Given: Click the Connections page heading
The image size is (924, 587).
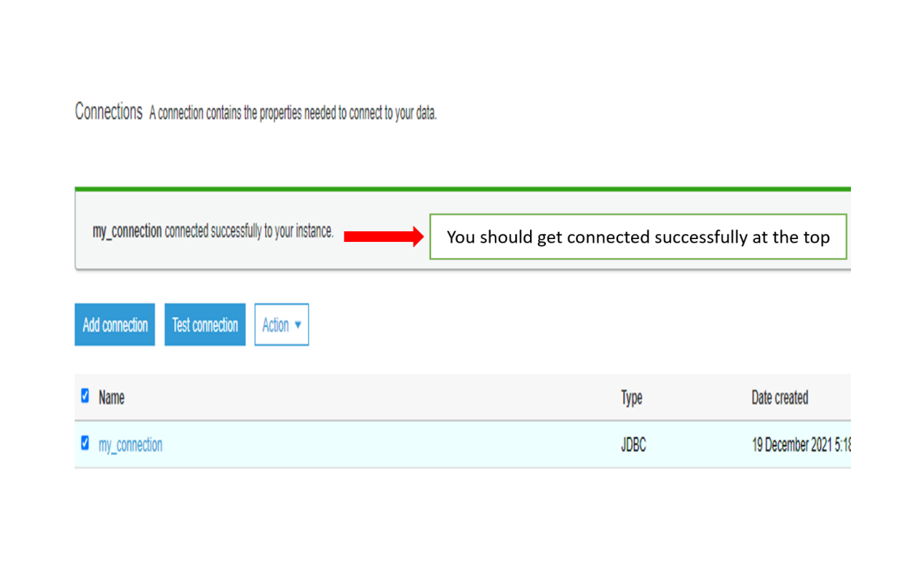Looking at the screenshot, I should [109, 112].
